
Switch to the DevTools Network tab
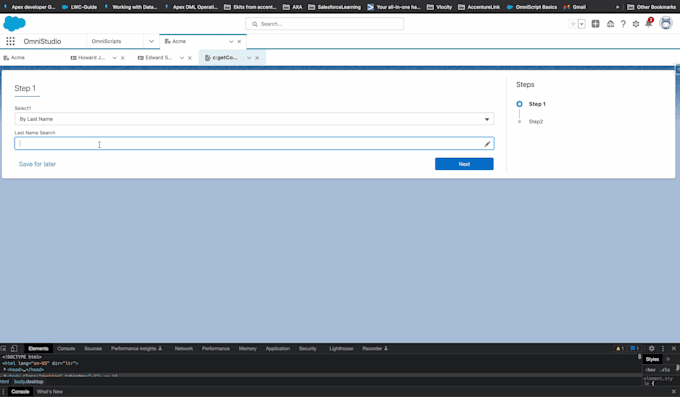coord(184,348)
